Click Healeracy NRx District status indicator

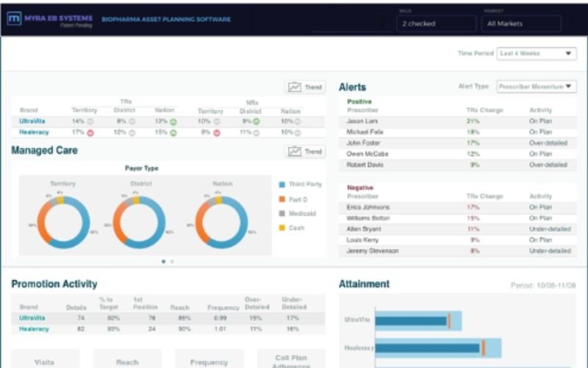(x=256, y=133)
